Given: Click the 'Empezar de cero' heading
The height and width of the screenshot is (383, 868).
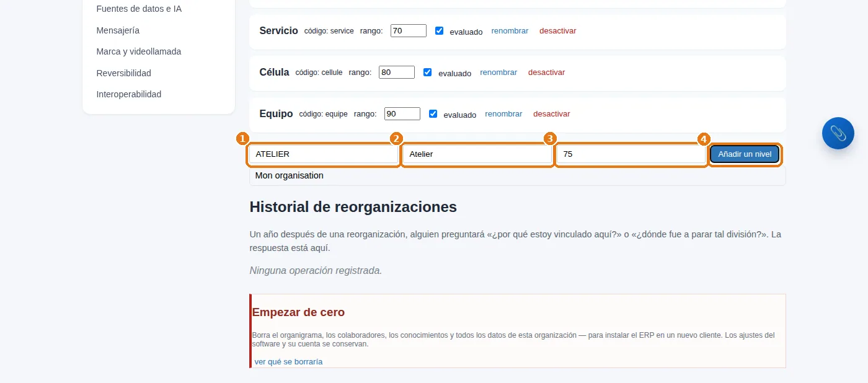Looking at the screenshot, I should pos(298,312).
